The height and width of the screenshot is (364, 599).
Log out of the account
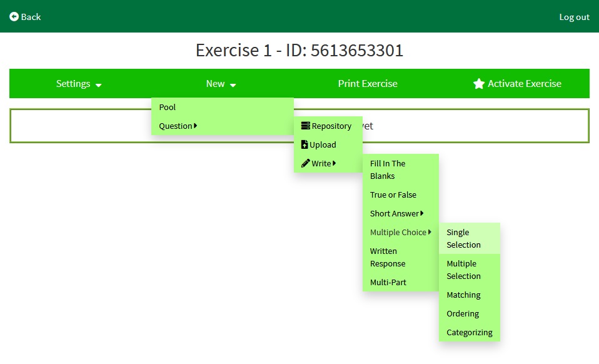(574, 17)
